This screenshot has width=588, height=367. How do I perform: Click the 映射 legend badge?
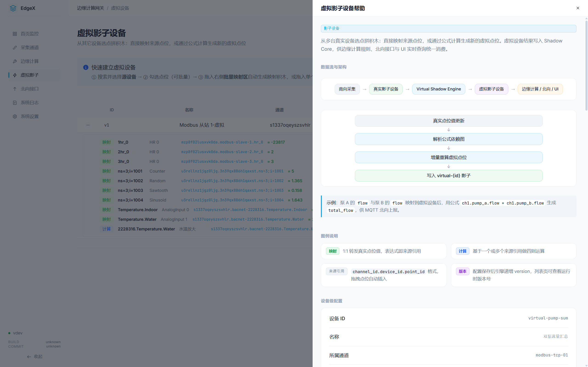click(333, 251)
